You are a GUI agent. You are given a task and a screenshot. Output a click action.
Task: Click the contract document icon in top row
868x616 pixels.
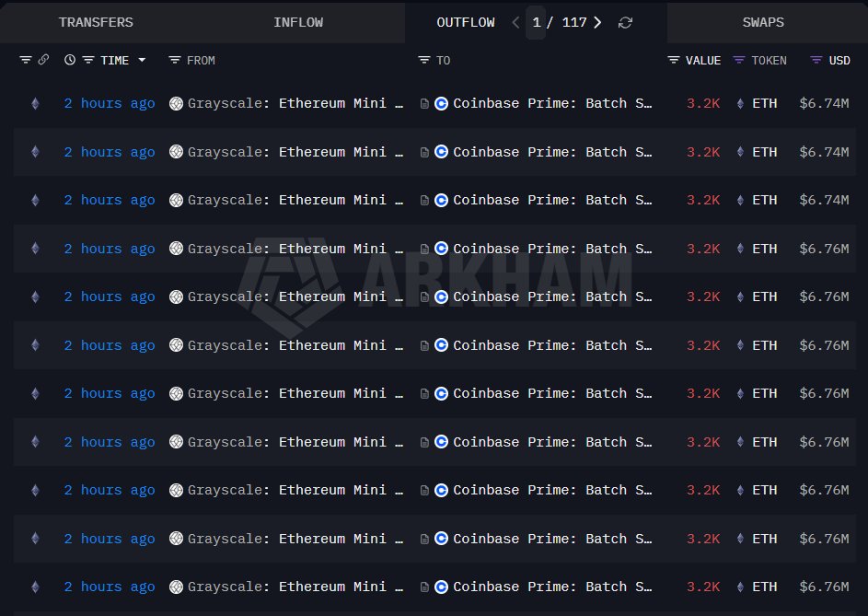tap(424, 104)
